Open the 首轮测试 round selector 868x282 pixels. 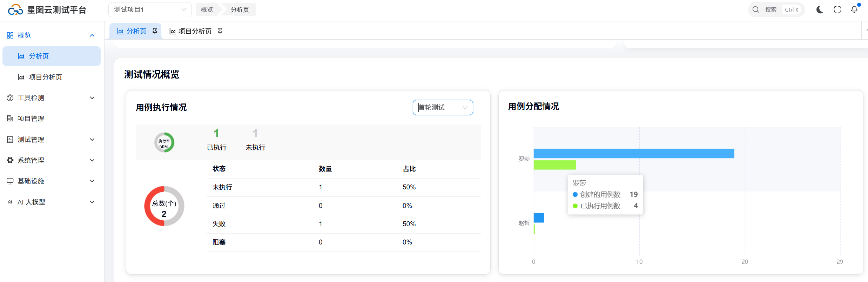click(443, 107)
